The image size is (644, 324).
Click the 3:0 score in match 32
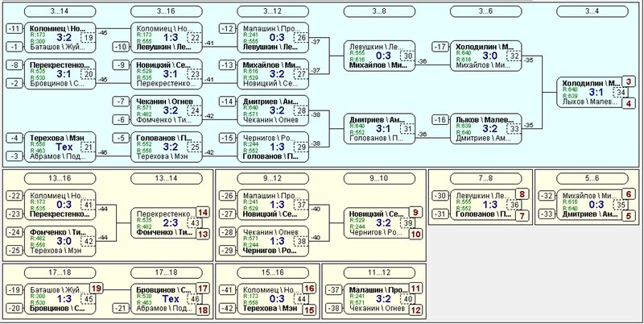tap(490, 56)
